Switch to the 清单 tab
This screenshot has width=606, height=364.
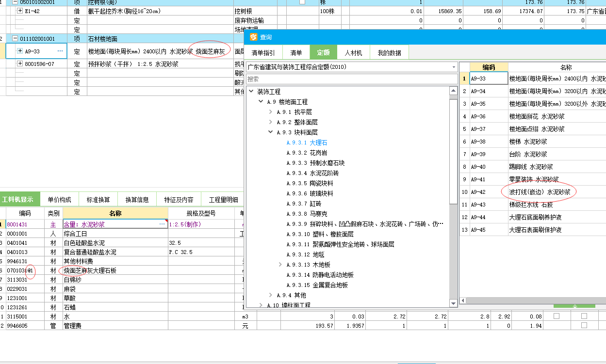click(x=295, y=53)
